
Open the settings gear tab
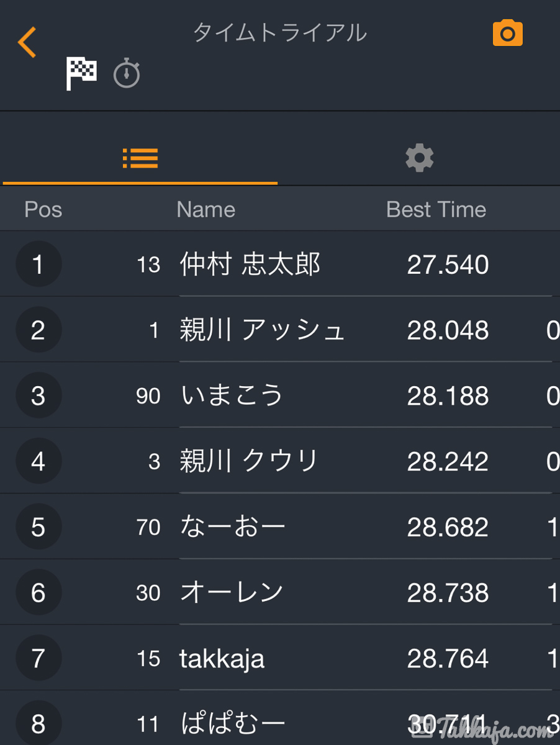pos(419,158)
